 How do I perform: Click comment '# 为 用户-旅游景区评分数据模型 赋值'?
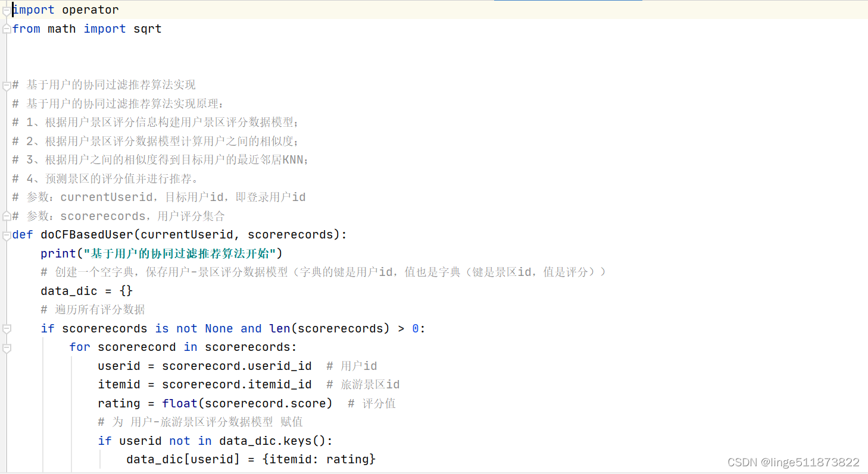click(201, 422)
